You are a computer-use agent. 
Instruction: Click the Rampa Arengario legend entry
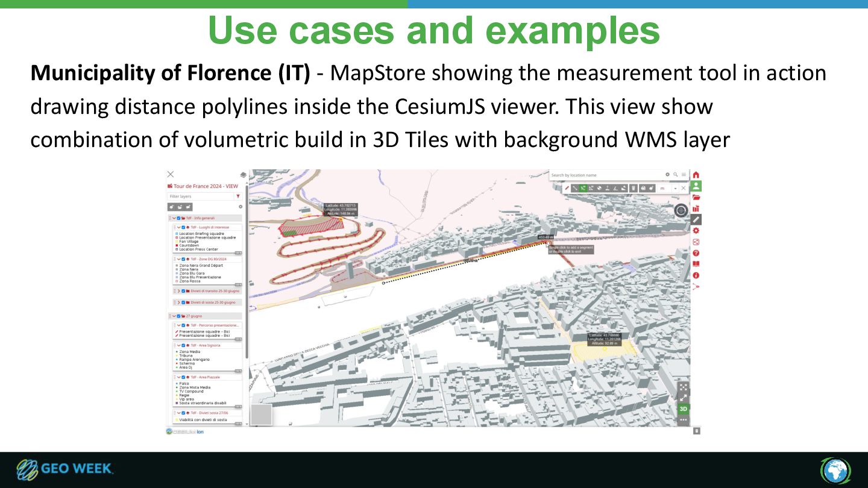click(x=195, y=360)
